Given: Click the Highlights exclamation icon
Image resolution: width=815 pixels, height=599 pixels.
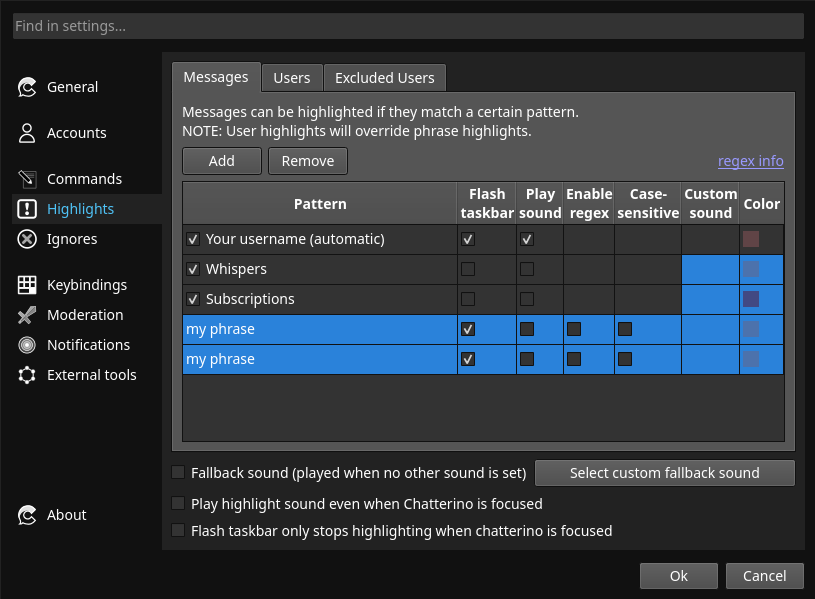Looking at the screenshot, I should point(27,209).
